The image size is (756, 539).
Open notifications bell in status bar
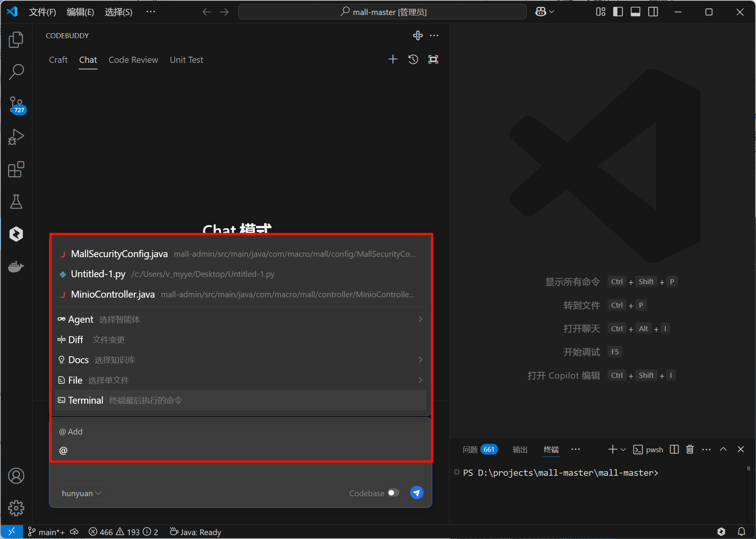[x=741, y=532]
